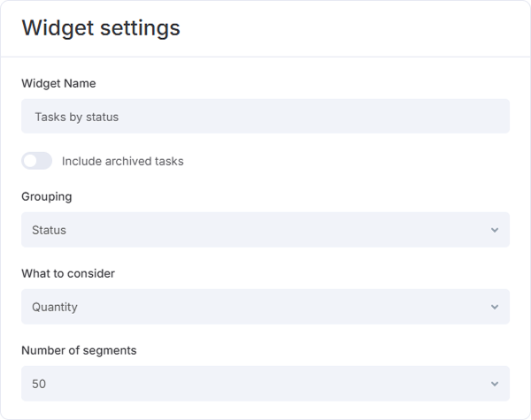
Task: Click the 'Include archived tasks' label text
Action: pos(123,161)
